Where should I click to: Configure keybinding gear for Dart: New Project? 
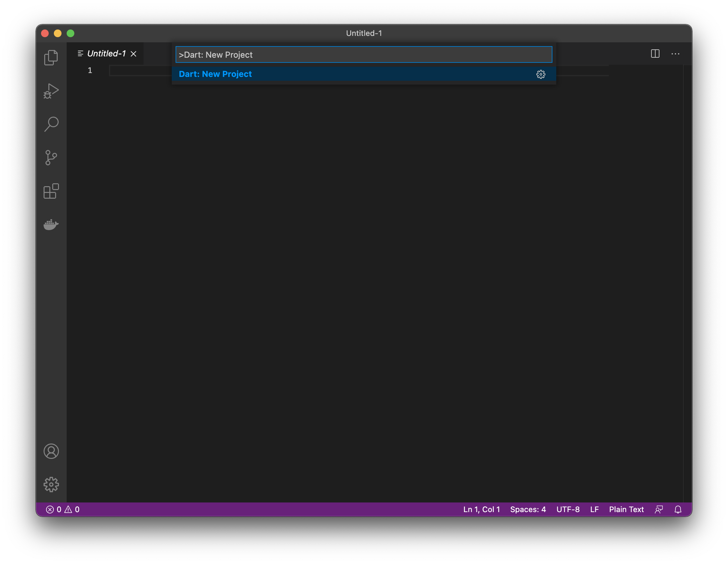tap(541, 74)
